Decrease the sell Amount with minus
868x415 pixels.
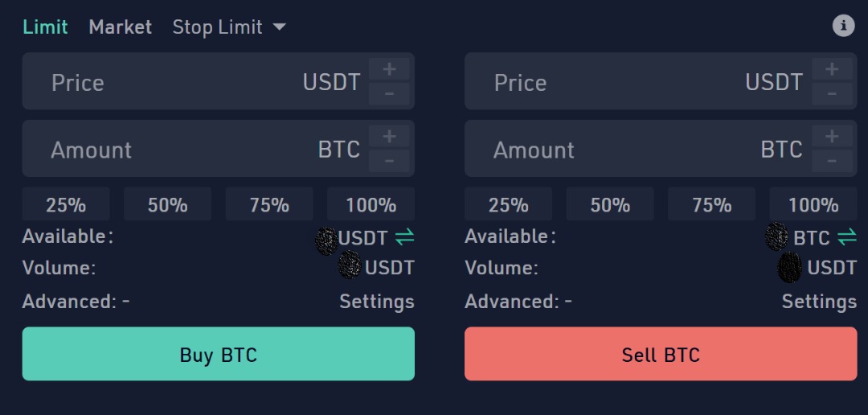tap(832, 162)
